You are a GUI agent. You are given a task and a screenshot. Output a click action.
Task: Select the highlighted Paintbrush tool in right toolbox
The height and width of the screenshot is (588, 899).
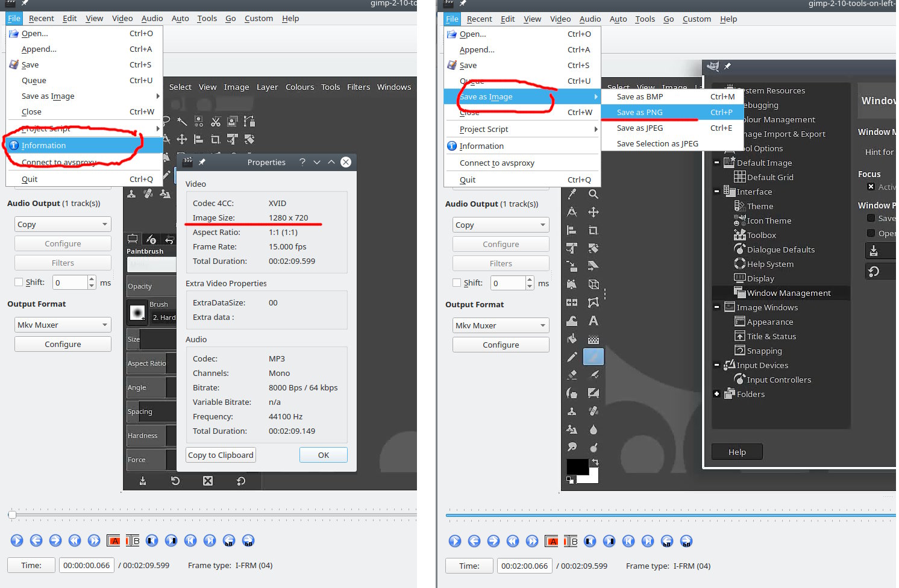coord(594,357)
